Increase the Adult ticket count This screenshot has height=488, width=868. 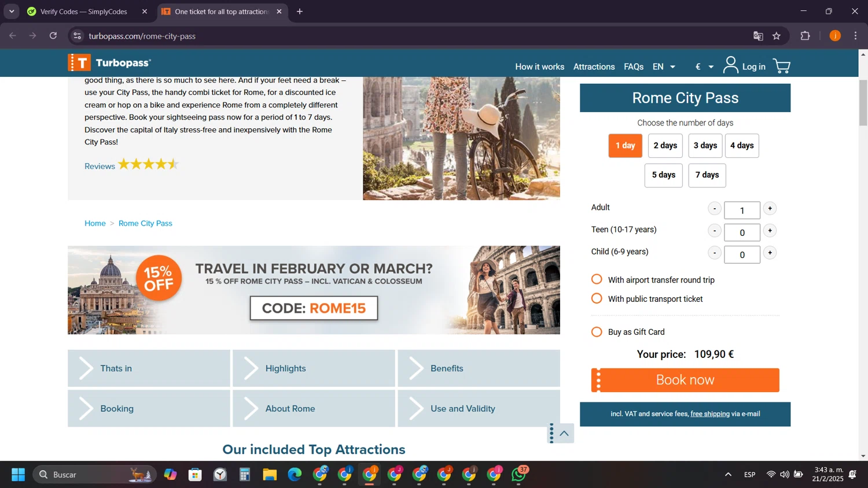pos(770,209)
